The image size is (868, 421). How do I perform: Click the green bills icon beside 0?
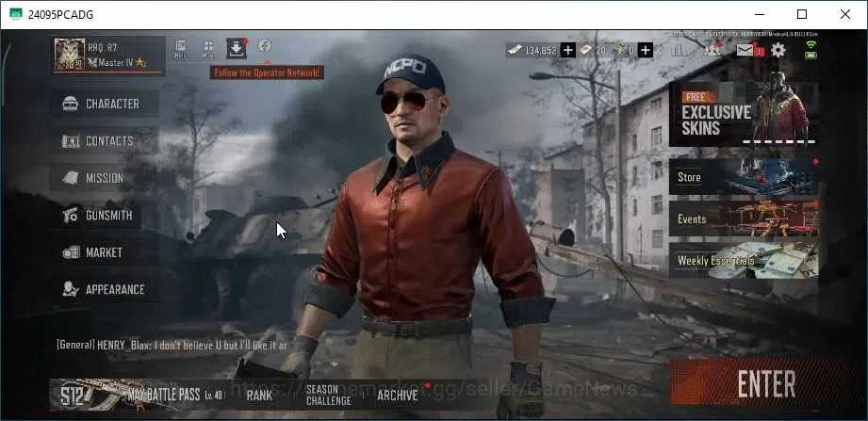pos(619,50)
